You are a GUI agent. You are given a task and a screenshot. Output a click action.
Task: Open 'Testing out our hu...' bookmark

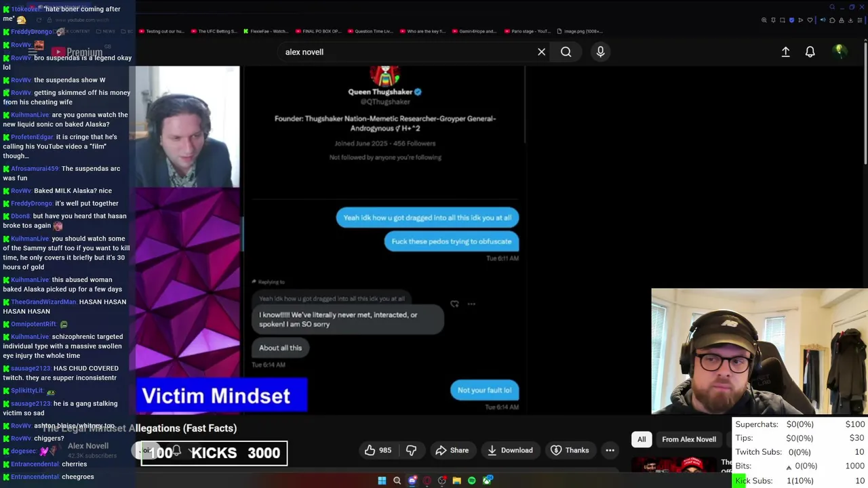tap(161, 31)
